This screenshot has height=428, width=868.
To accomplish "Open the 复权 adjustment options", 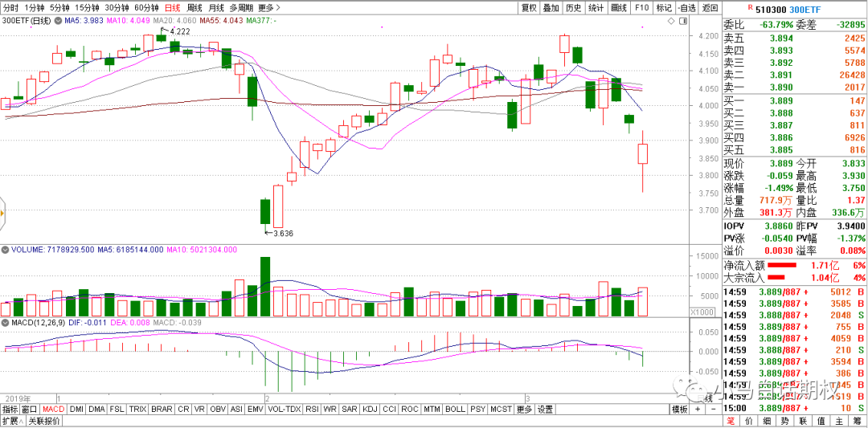I will 529,8.
